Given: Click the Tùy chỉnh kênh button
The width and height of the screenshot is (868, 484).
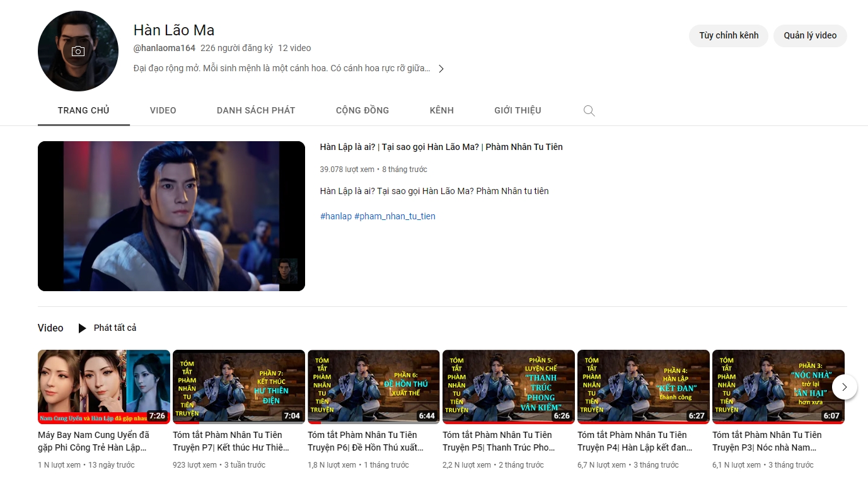Looking at the screenshot, I should 729,36.
